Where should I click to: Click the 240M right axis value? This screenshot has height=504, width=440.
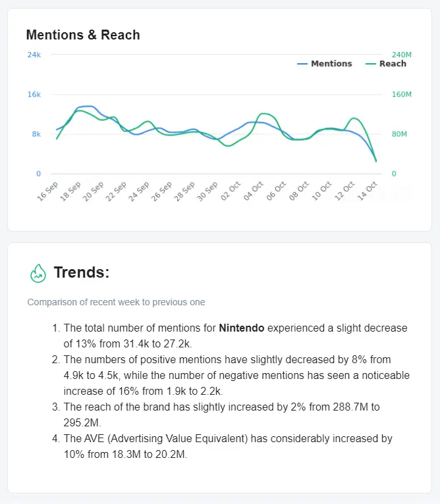pyautogui.click(x=402, y=55)
